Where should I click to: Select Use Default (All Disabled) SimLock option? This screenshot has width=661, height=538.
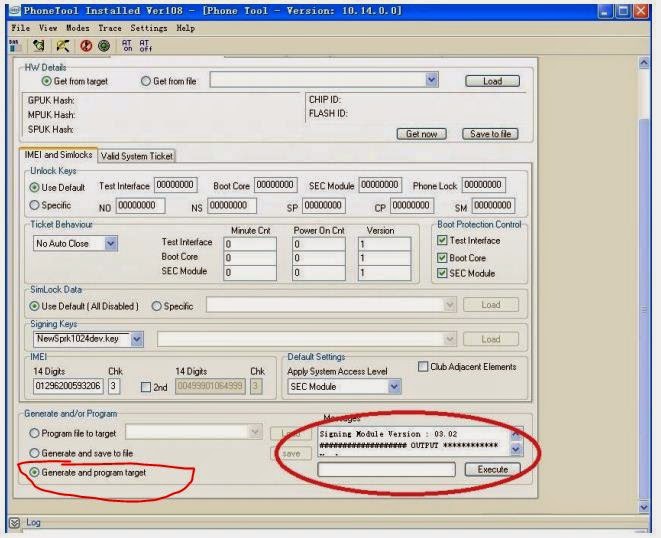coord(34,306)
